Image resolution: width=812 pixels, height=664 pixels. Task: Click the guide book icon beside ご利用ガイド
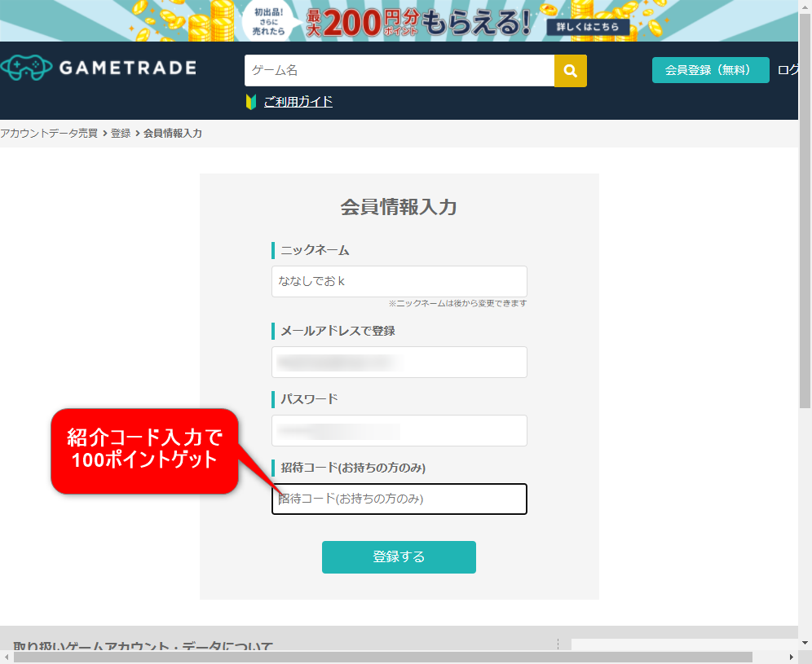click(x=250, y=102)
